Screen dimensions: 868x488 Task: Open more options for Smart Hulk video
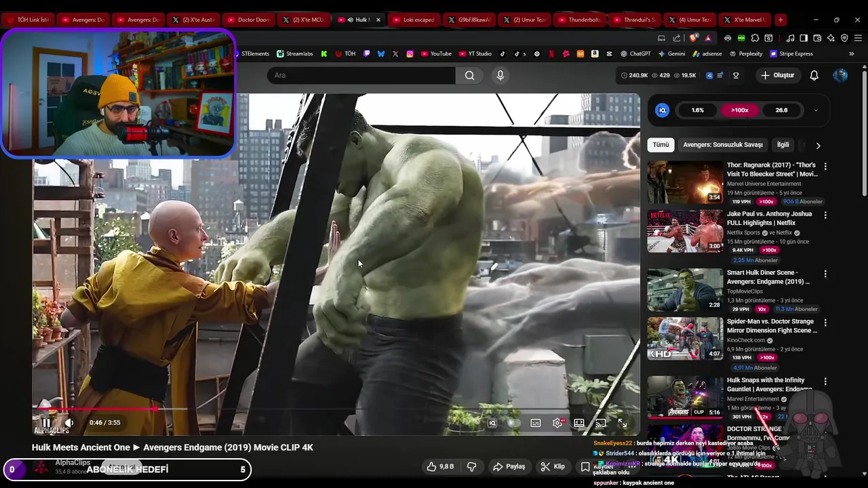point(825,274)
